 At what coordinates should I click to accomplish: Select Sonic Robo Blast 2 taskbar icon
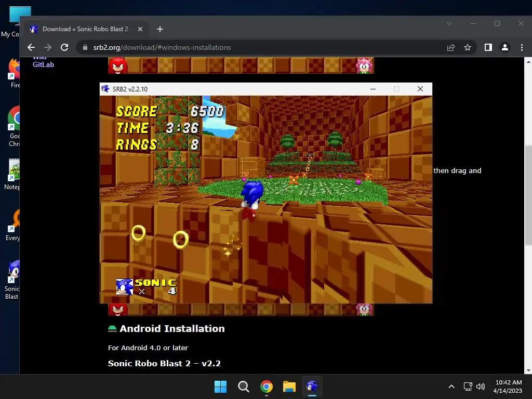point(312,387)
